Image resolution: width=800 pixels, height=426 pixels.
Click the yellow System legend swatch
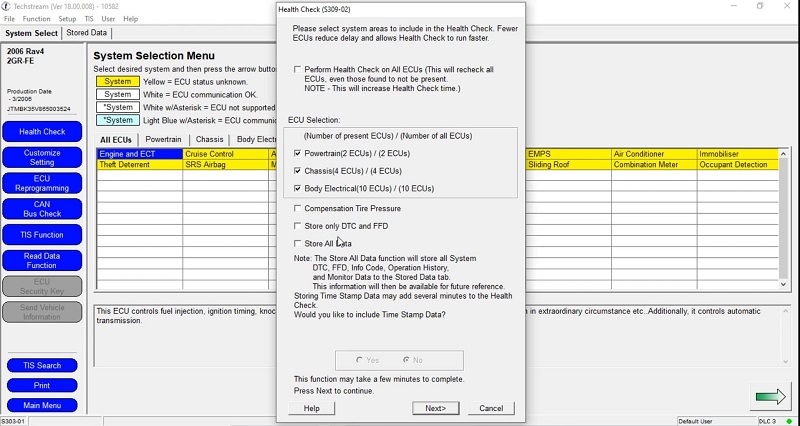coord(118,82)
